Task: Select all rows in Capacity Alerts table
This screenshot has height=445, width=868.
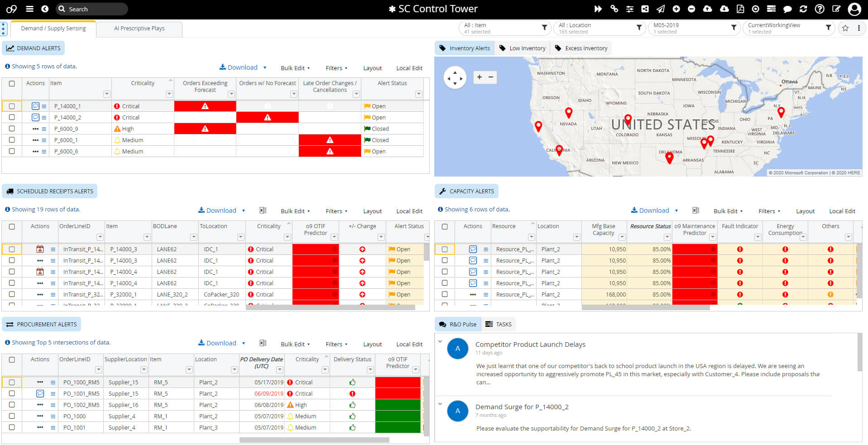Action: 445,226
